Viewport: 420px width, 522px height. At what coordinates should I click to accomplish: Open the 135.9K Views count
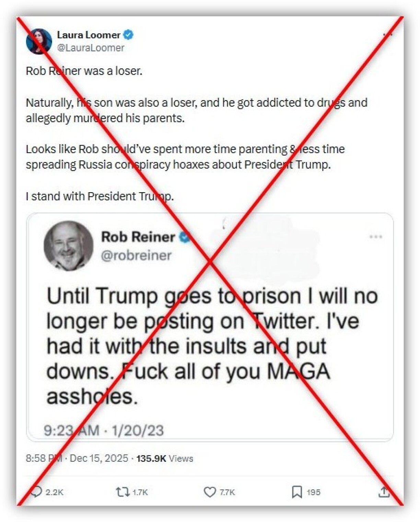(165, 458)
